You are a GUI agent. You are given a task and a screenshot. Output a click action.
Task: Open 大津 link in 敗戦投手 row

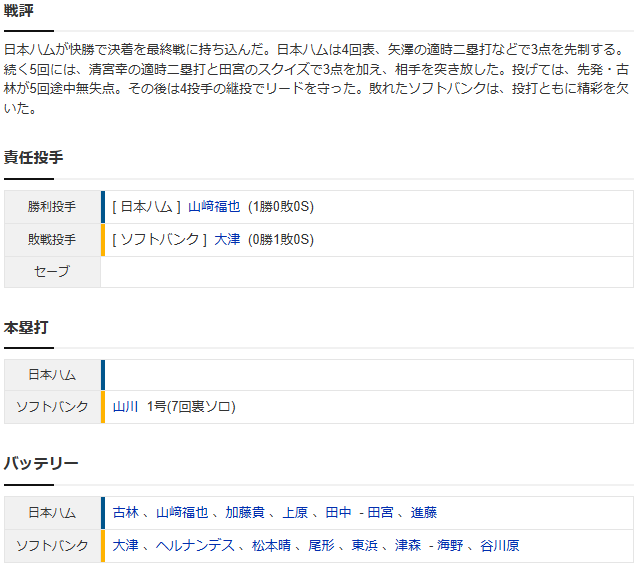tap(227, 239)
